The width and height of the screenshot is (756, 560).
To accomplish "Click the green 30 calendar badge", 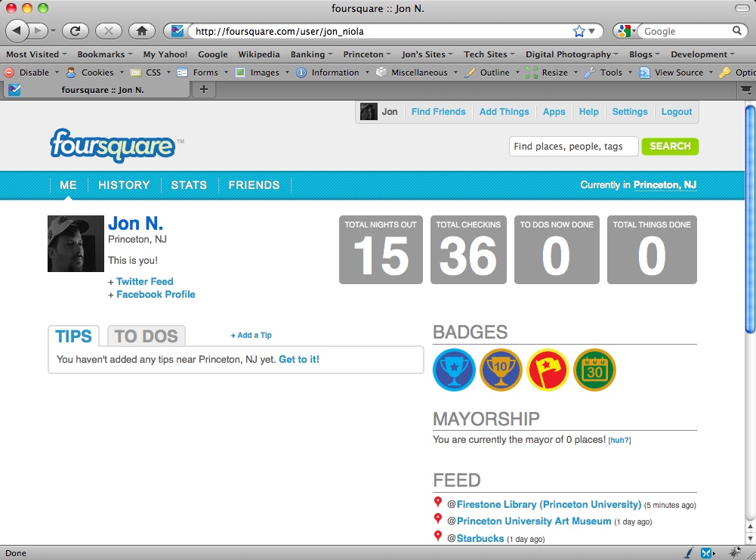I will tap(594, 370).
